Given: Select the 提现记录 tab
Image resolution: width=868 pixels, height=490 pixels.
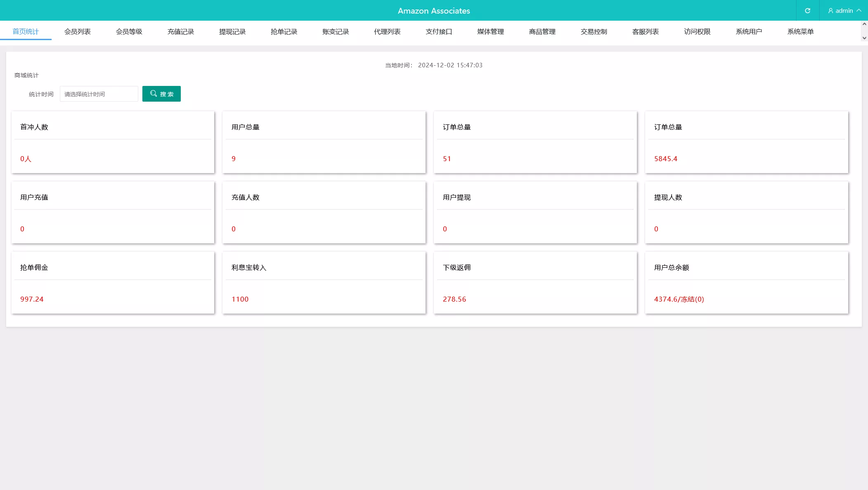Looking at the screenshot, I should 232,32.
